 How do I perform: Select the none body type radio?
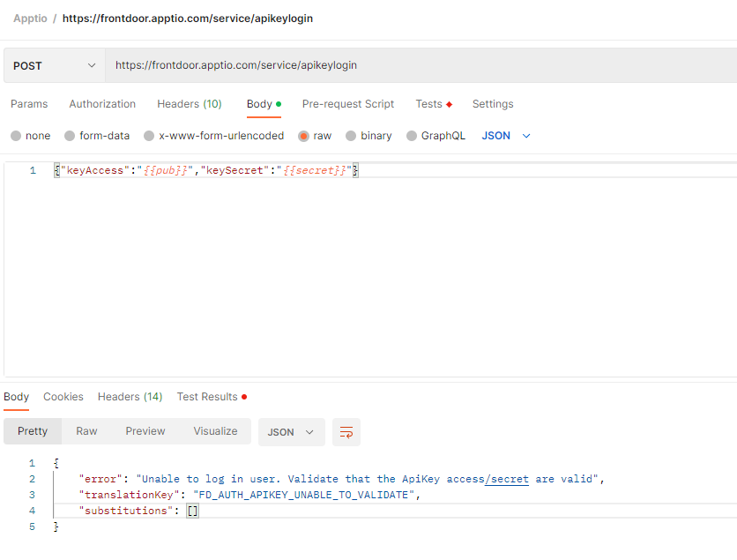[16, 136]
